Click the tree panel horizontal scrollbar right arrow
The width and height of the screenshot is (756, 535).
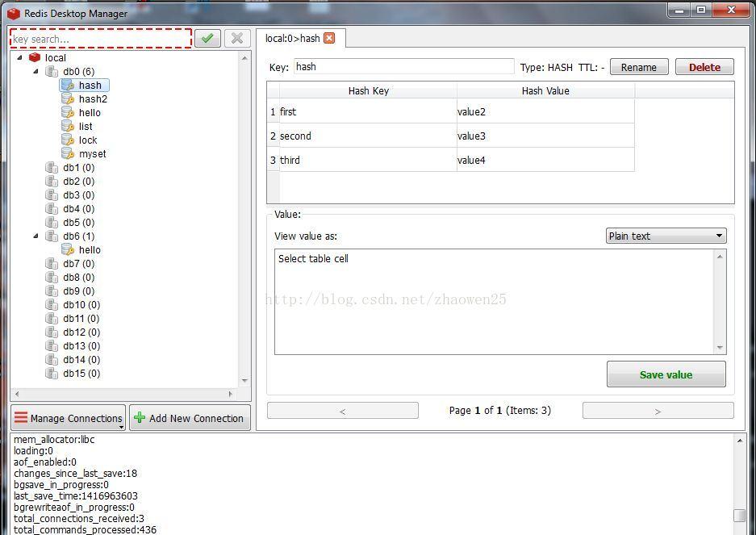click(231, 394)
